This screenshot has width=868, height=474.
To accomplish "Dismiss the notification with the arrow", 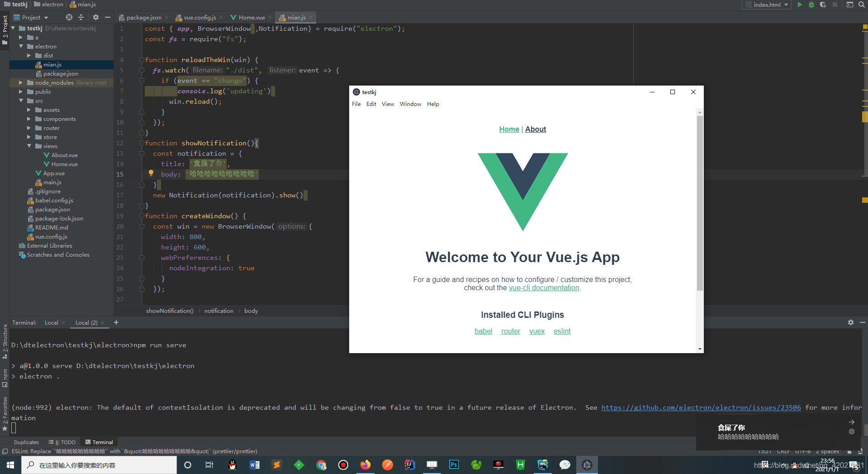I will pos(852,422).
